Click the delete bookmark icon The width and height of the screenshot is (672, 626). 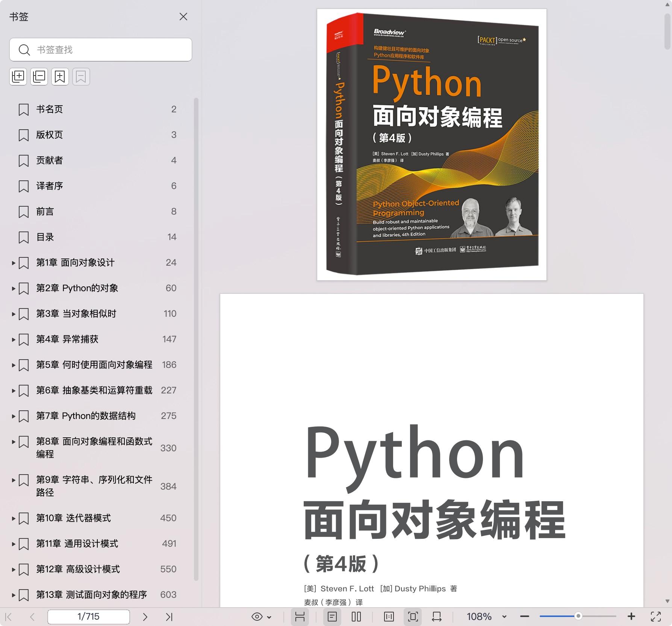click(81, 77)
